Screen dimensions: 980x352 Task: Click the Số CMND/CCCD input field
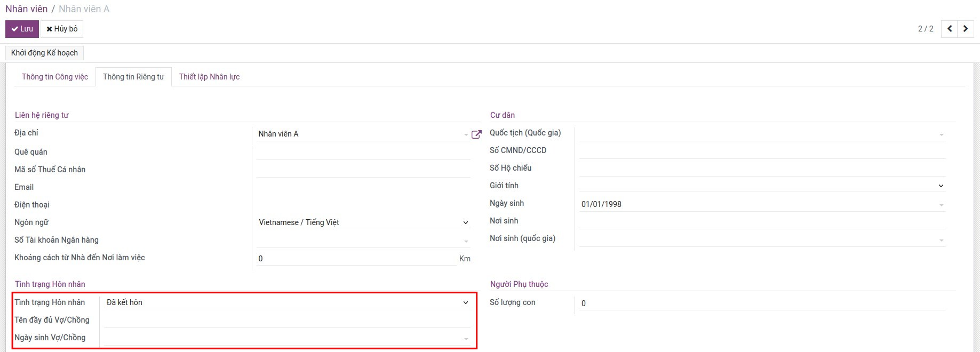[x=762, y=151]
